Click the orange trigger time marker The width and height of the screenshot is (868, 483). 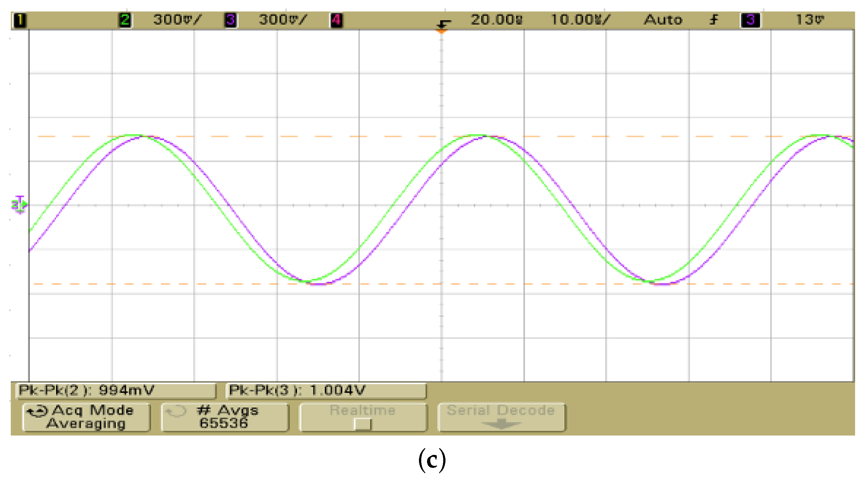pyautogui.click(x=441, y=31)
